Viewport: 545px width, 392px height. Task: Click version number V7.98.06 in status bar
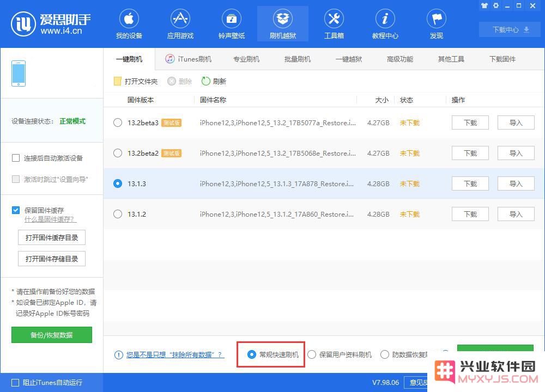point(385,383)
